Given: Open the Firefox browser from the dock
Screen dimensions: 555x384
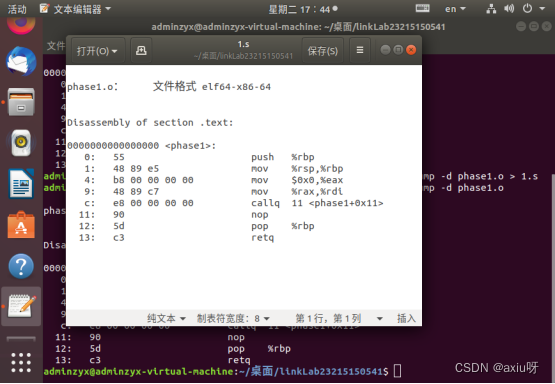Looking at the screenshot, I should point(21,25).
